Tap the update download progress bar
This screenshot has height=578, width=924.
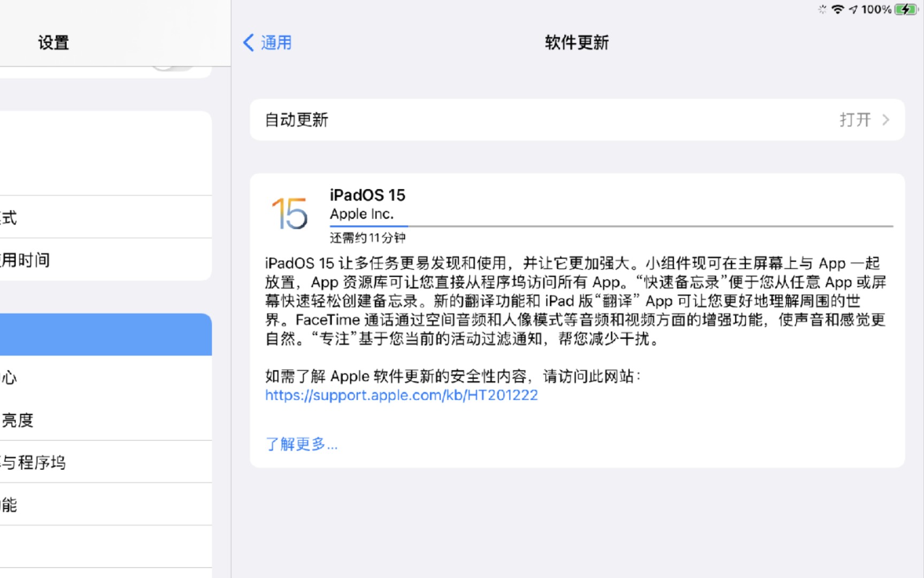tap(611, 226)
